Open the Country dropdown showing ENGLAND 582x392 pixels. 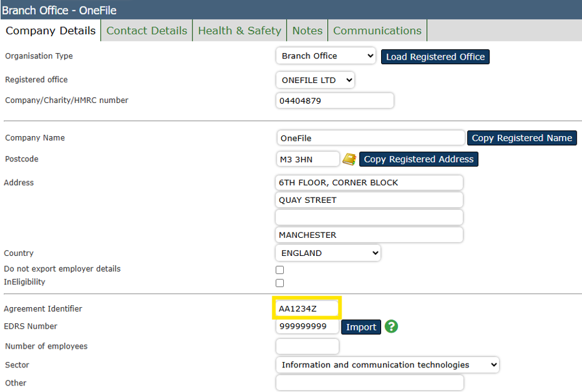pos(328,253)
